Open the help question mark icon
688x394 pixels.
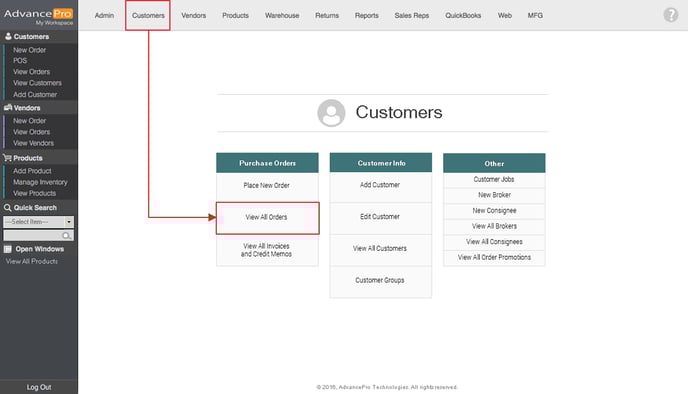[x=670, y=15]
